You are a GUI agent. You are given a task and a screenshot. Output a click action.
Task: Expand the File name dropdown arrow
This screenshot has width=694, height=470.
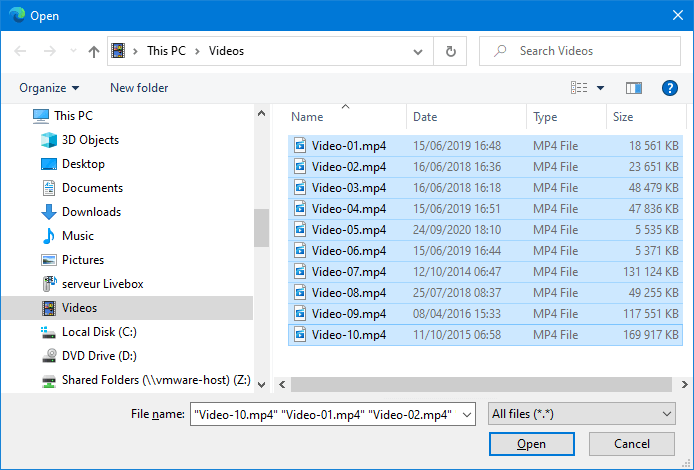467,415
